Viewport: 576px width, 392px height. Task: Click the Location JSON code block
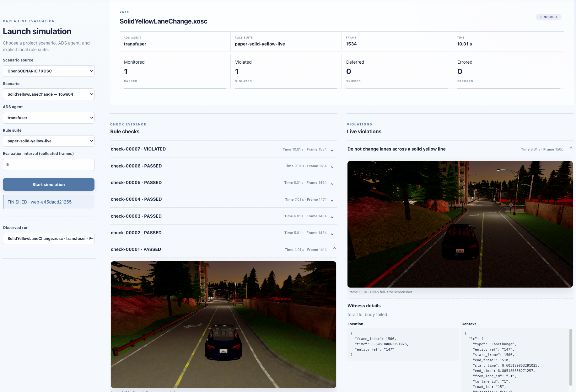(403, 344)
